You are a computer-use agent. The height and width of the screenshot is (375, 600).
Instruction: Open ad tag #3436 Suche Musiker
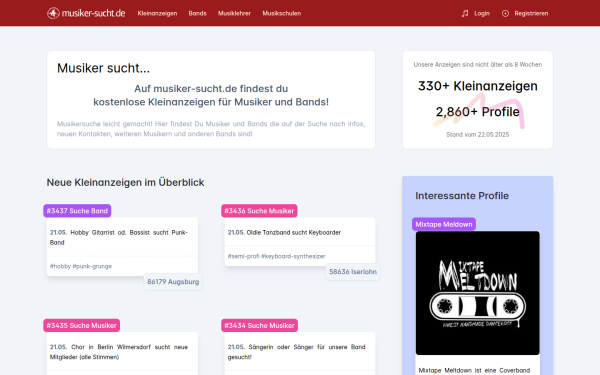coord(259,211)
